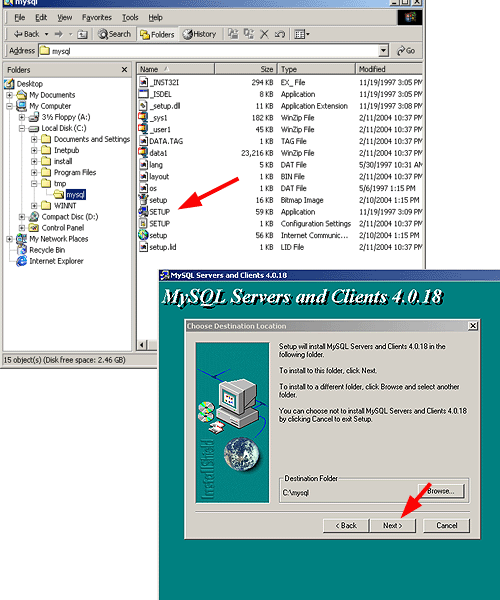Select the _setup.dll file icon
Screen dimensions: 500x600
tap(143, 106)
